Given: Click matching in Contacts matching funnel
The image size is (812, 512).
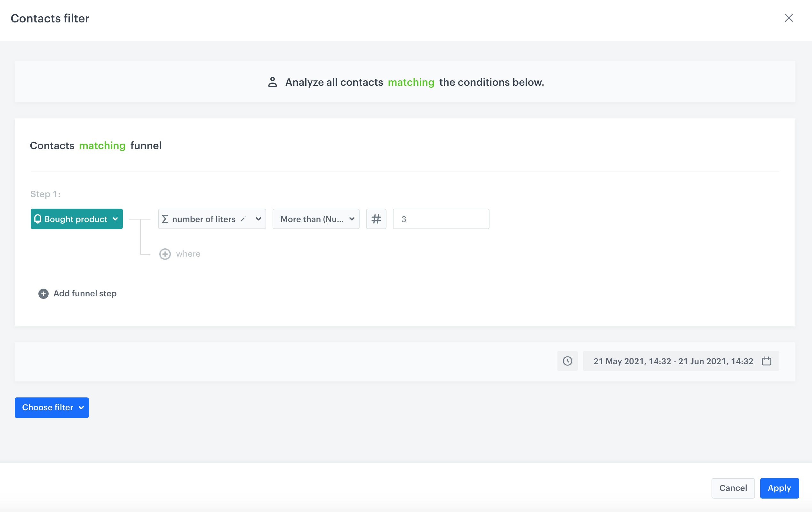Looking at the screenshot, I should click(102, 146).
